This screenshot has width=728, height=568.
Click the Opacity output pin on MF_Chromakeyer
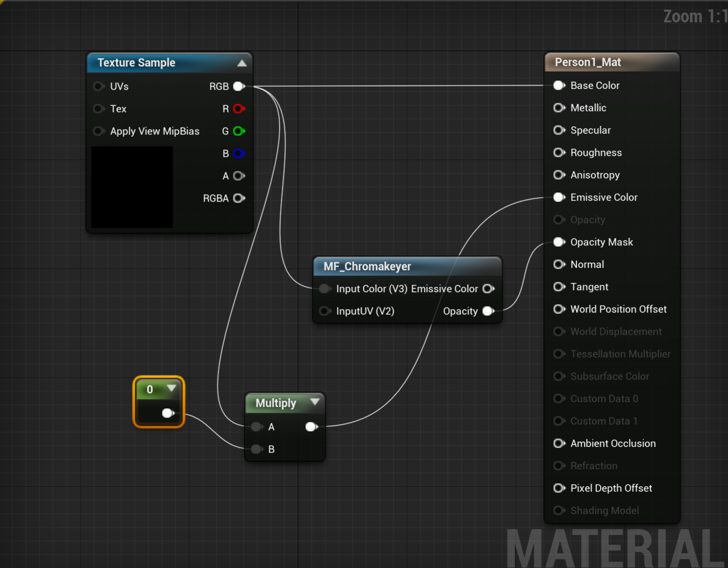(x=488, y=311)
